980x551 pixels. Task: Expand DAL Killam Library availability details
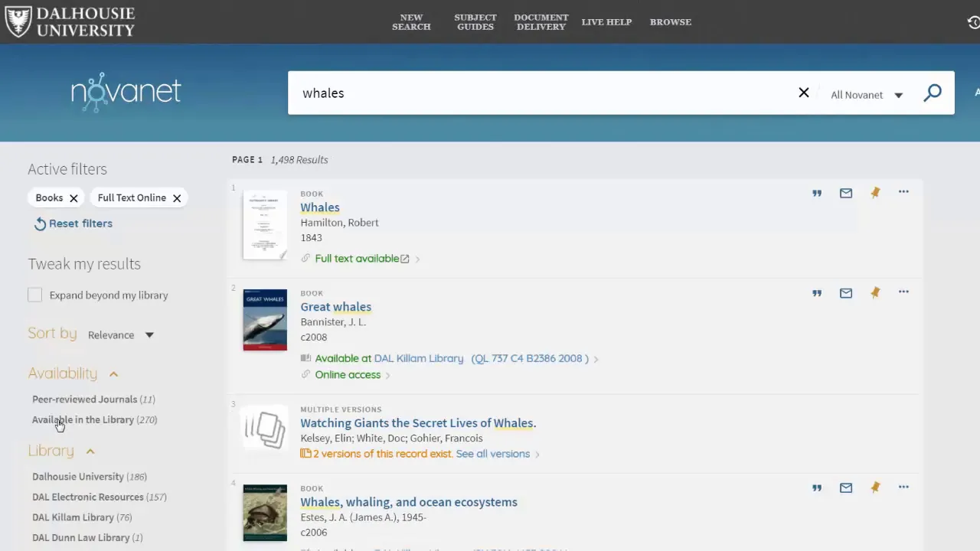pos(596,359)
